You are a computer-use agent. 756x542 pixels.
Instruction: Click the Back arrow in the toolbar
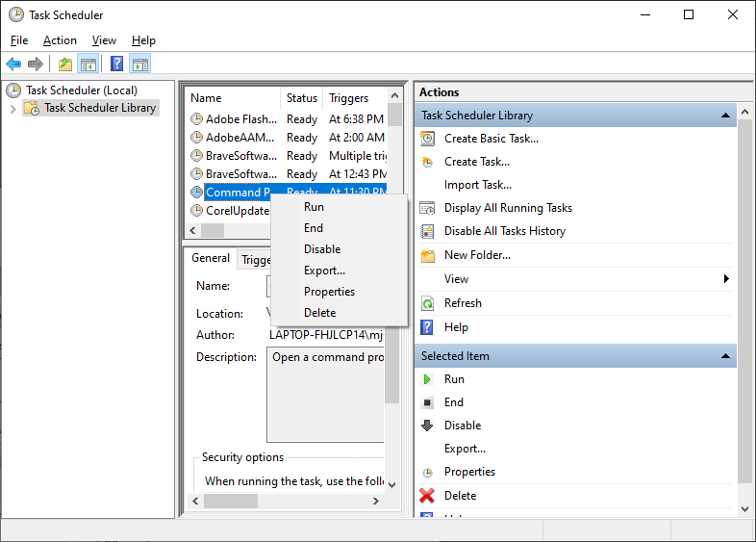click(x=13, y=65)
